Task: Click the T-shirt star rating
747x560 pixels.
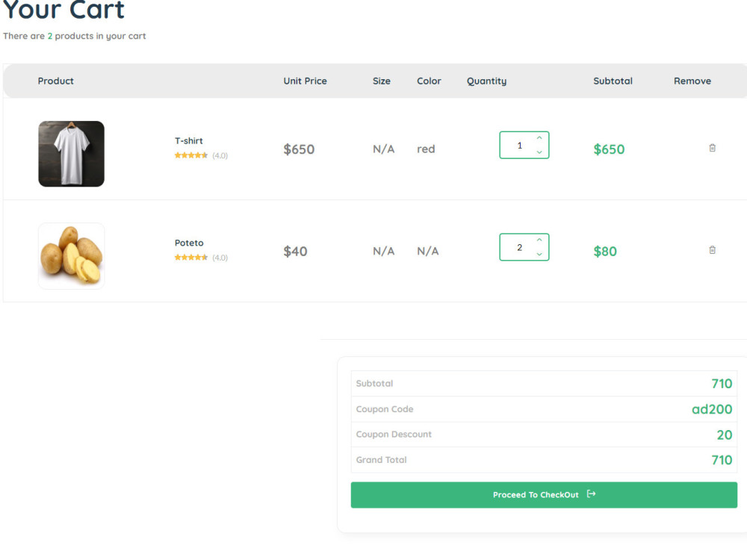Action: coord(191,155)
